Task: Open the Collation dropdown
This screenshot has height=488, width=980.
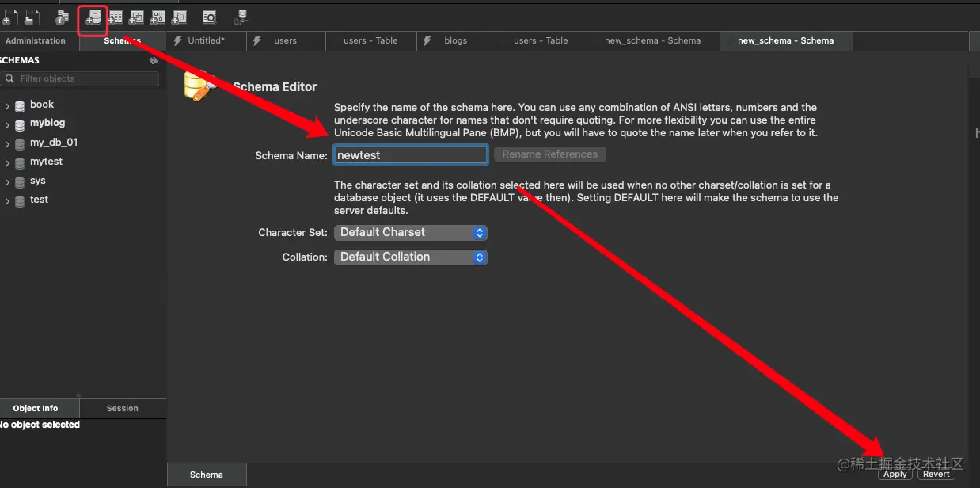Action: point(411,257)
